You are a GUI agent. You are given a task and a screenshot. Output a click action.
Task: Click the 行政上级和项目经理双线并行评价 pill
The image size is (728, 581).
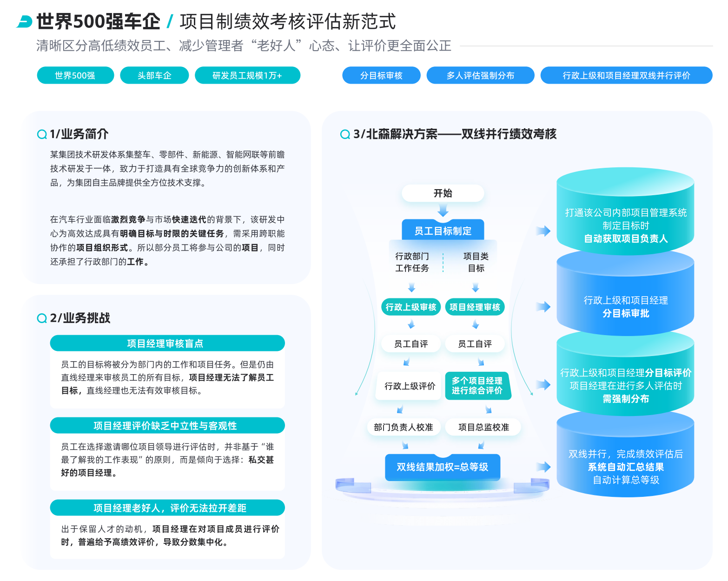pyautogui.click(x=626, y=75)
